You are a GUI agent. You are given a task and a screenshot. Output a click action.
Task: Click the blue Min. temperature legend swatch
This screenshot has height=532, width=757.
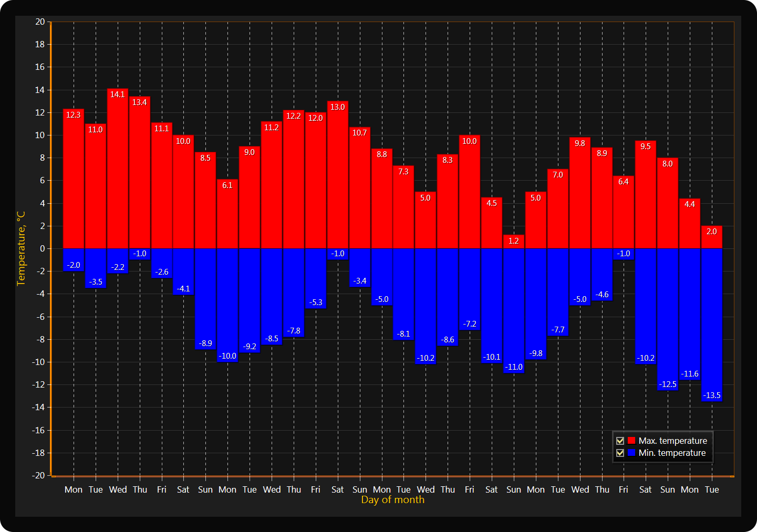click(631, 453)
